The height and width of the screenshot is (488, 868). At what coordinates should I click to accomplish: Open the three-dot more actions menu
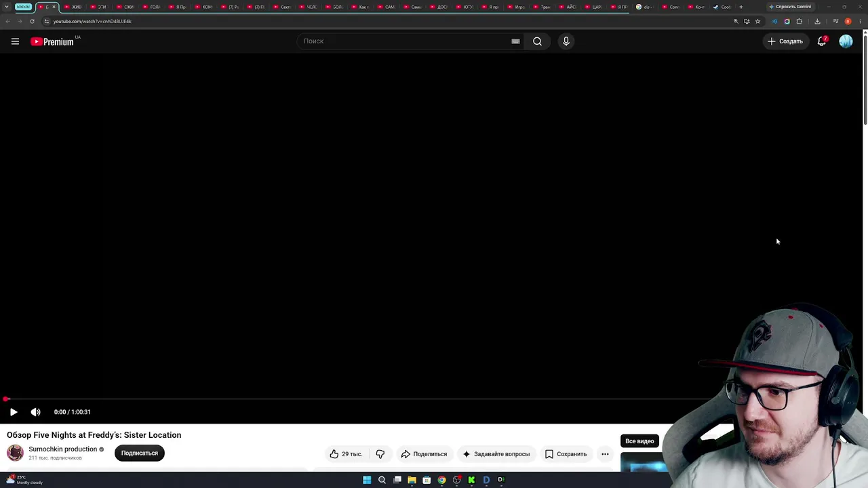tap(605, 454)
